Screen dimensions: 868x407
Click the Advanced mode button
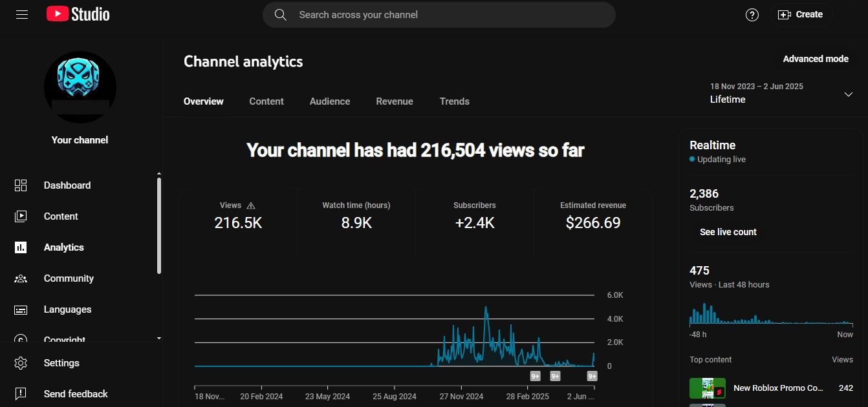point(815,59)
